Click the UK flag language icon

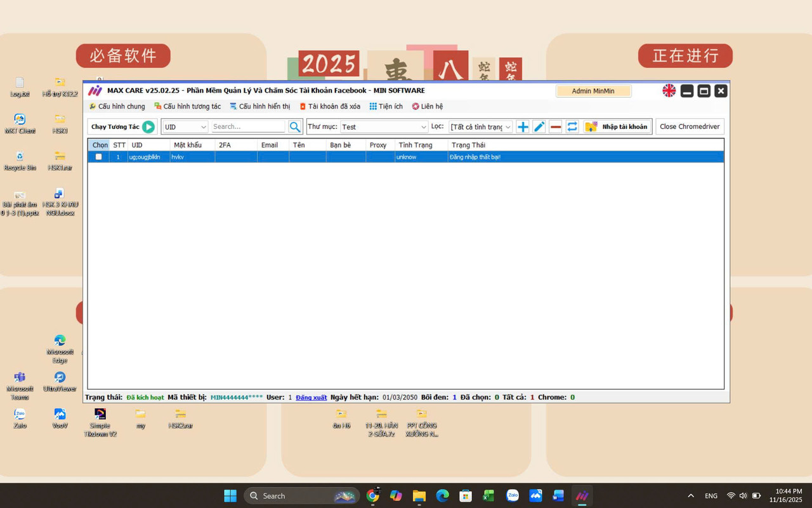coord(669,91)
